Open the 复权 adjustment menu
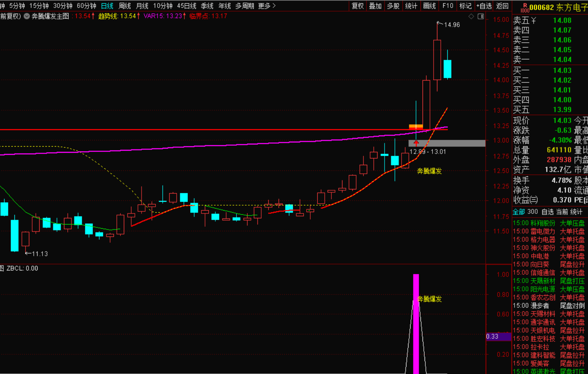Viewport: 588px width, 374px height. [x=357, y=6]
